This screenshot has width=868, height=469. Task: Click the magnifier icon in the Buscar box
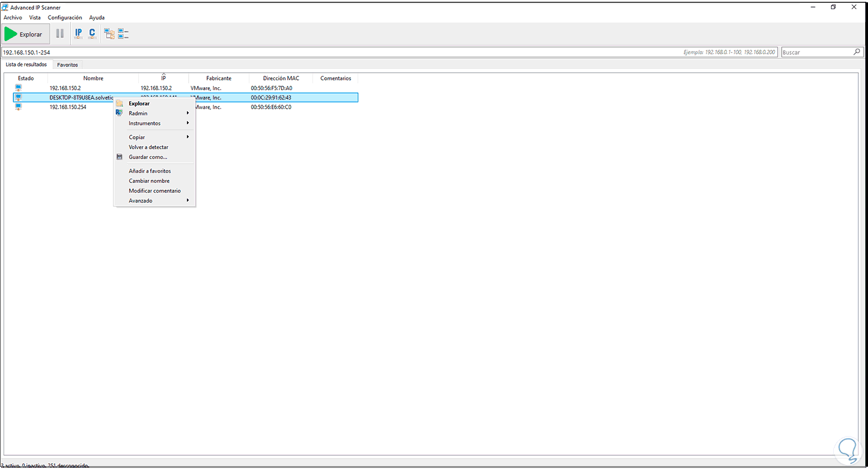[857, 52]
